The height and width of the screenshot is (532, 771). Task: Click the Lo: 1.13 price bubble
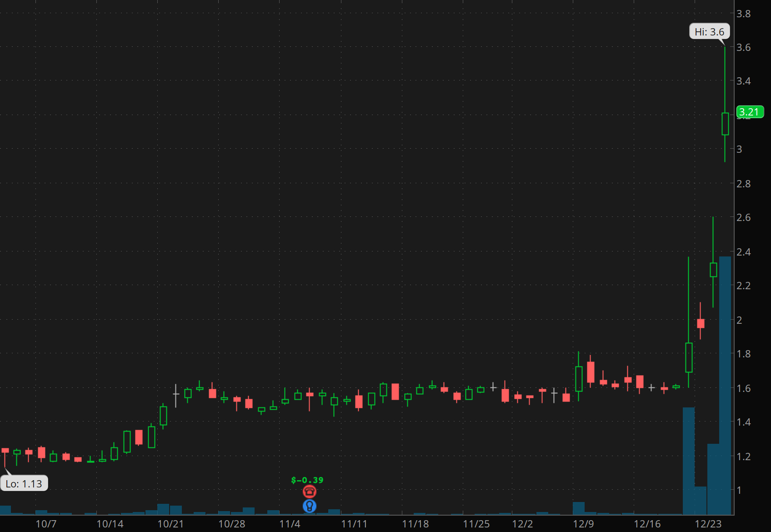(x=24, y=483)
